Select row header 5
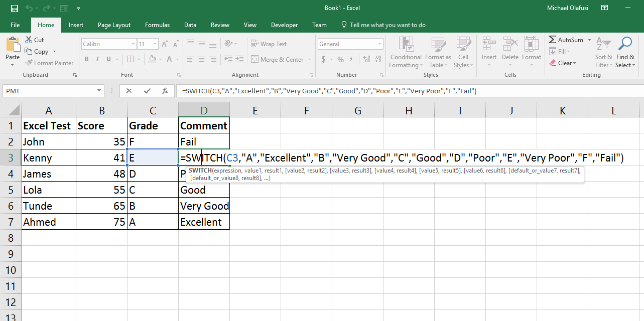 tap(11, 190)
